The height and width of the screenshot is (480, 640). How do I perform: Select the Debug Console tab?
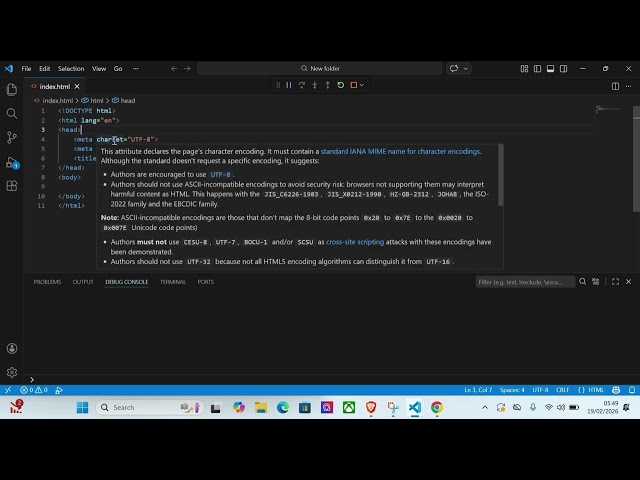coord(127,282)
